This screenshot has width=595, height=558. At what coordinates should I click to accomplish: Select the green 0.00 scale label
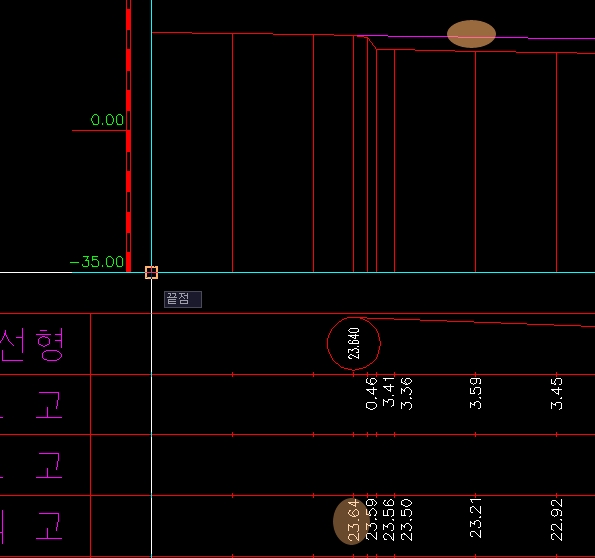tap(107, 120)
